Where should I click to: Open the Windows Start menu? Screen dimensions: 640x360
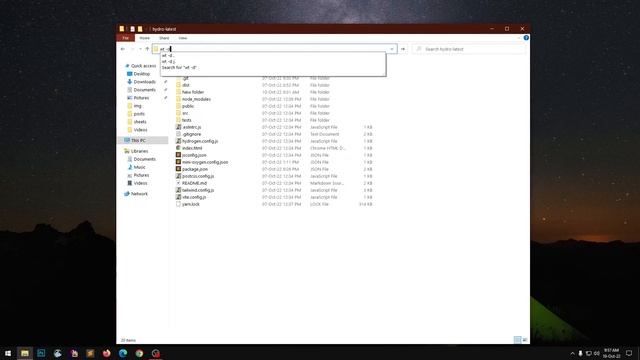click(8, 353)
